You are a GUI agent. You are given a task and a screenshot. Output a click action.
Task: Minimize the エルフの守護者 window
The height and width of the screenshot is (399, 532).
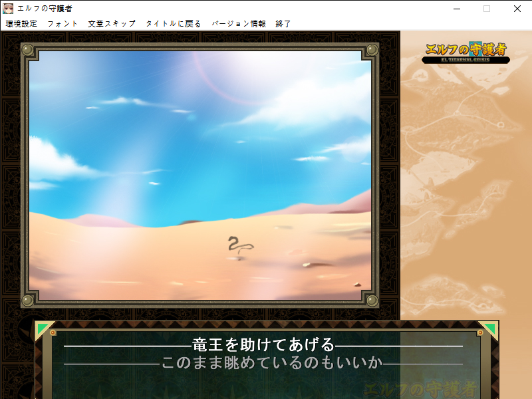click(457, 9)
